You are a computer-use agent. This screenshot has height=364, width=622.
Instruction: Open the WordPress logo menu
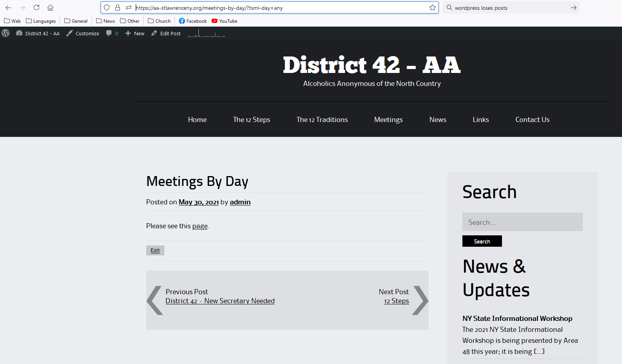(x=5, y=33)
